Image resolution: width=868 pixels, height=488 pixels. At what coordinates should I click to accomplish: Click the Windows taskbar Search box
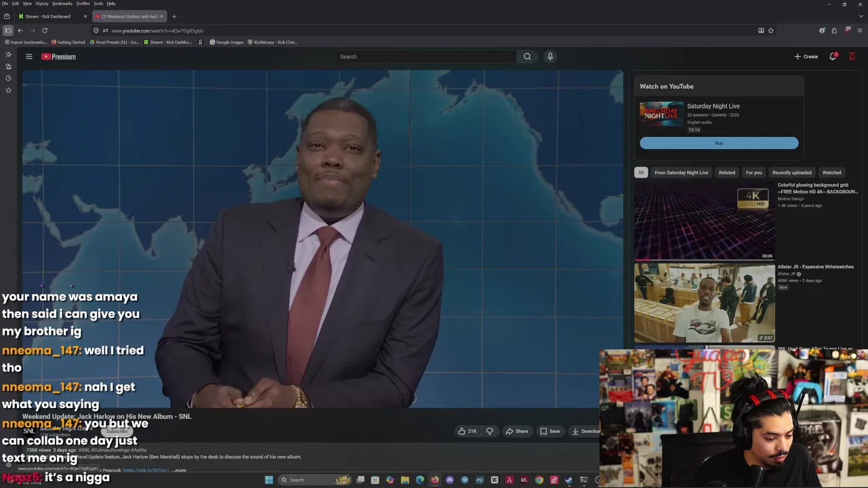click(x=314, y=480)
